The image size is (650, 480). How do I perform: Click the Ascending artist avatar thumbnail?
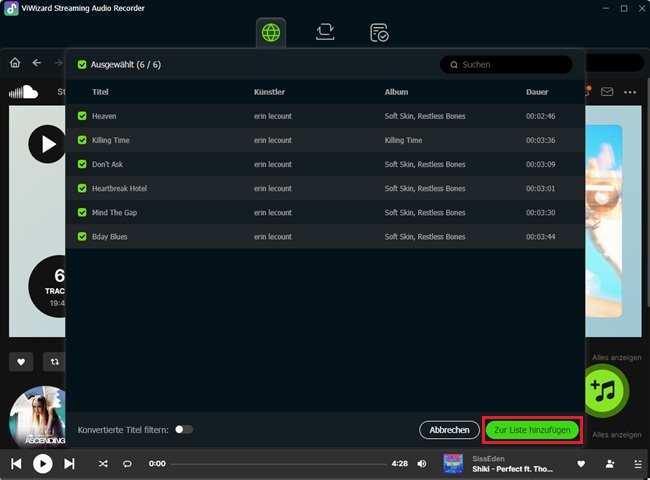(37, 416)
